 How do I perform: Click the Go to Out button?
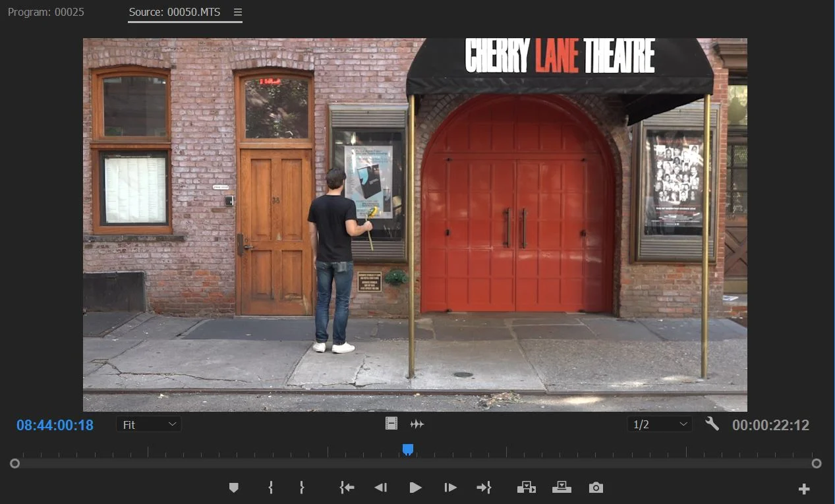tap(484, 488)
